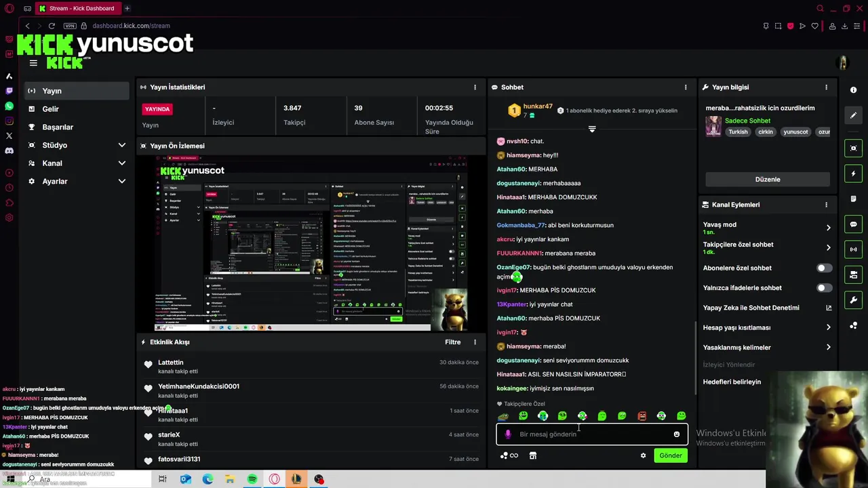Click the pencil edit icon in right rail
This screenshot has width=868, height=488.
coord(853,115)
